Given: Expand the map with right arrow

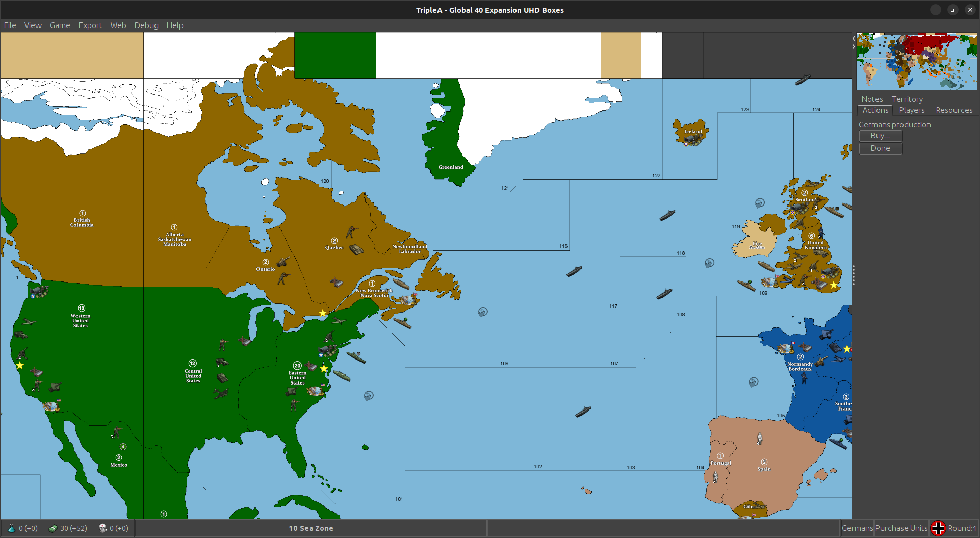Looking at the screenshot, I should point(854,47).
